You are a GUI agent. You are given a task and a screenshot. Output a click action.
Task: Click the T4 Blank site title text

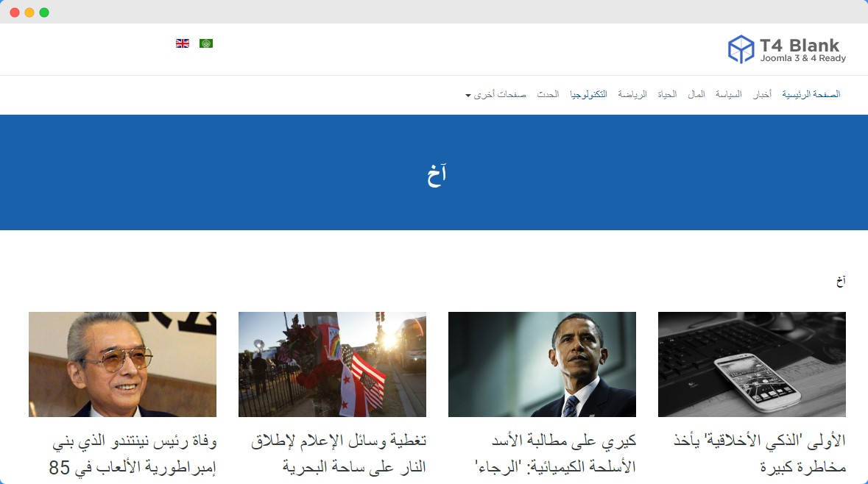coord(800,46)
